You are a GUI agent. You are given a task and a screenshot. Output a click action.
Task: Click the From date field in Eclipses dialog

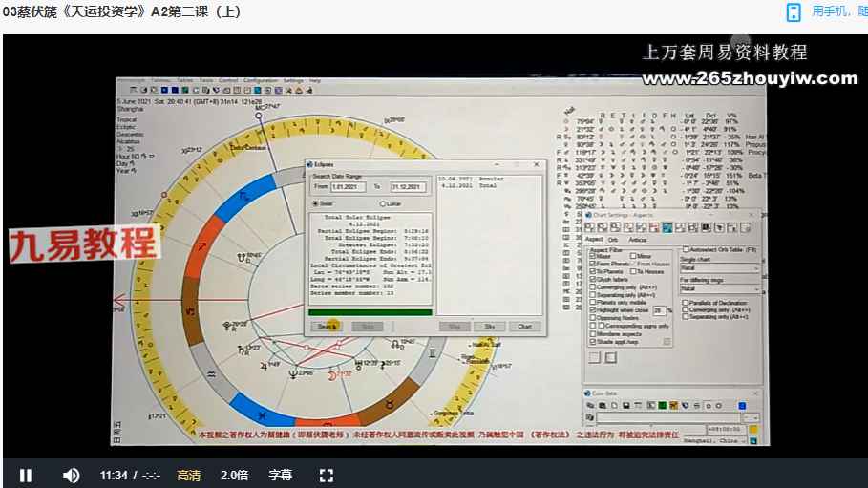[x=349, y=187]
